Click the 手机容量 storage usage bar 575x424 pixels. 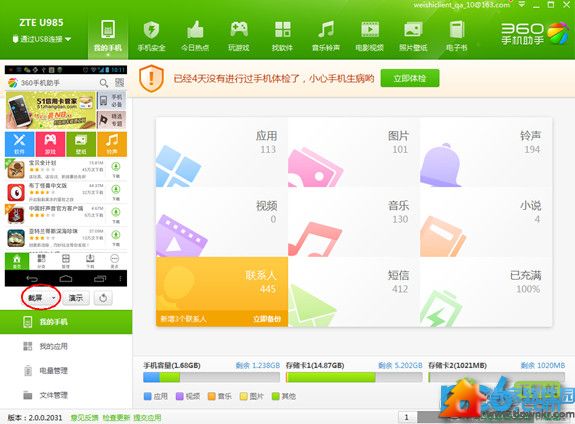tap(211, 377)
